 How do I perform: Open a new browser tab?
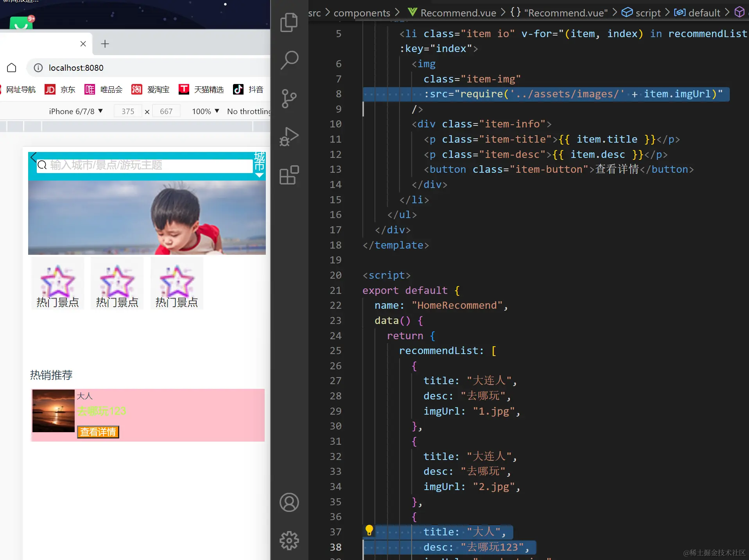tap(105, 44)
